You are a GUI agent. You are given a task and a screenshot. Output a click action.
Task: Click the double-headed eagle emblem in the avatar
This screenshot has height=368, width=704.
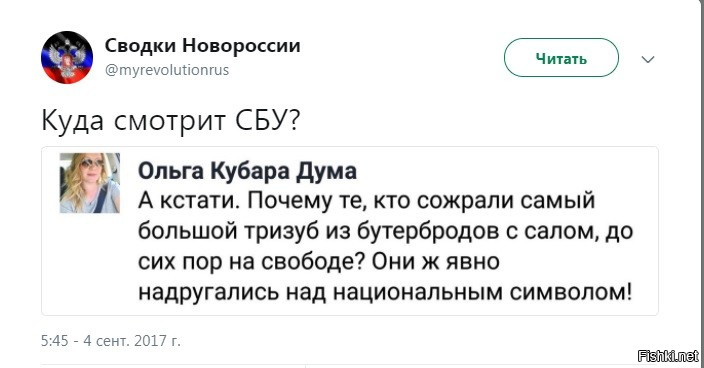[67, 57]
